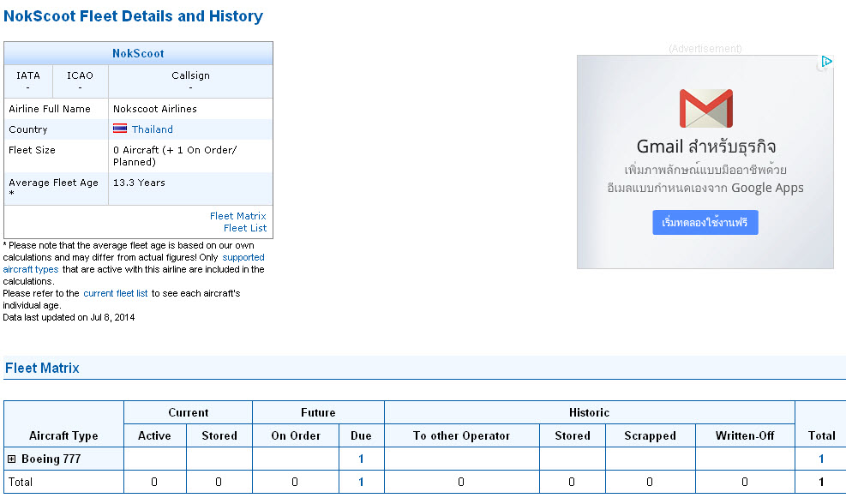This screenshot has height=504, width=846.
Task: Open the Fleet List link
Action: [x=245, y=228]
